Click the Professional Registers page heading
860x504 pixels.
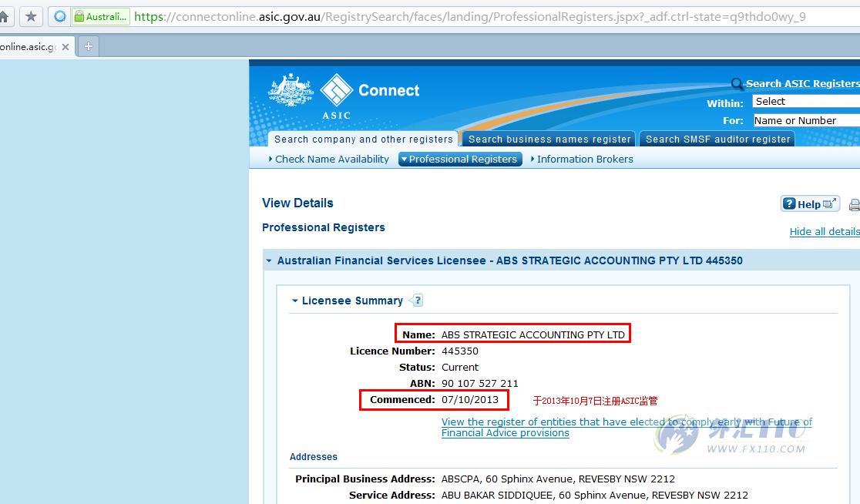(323, 227)
